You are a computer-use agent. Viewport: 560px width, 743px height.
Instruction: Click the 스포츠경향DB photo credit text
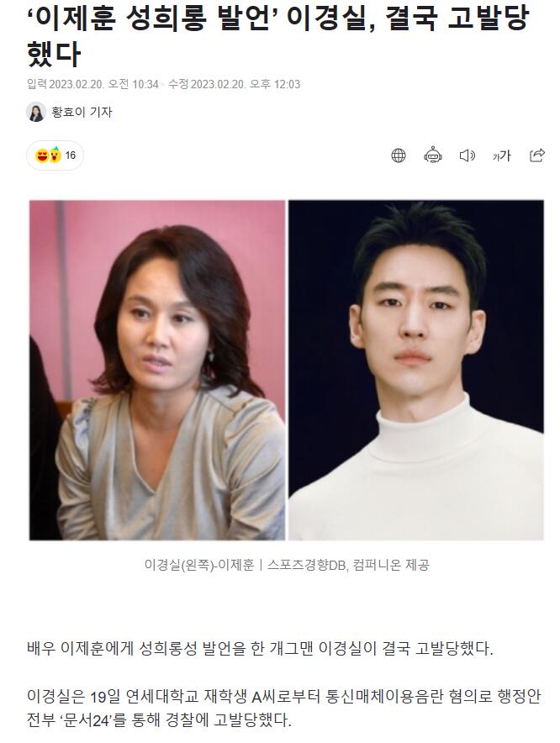click(x=306, y=565)
